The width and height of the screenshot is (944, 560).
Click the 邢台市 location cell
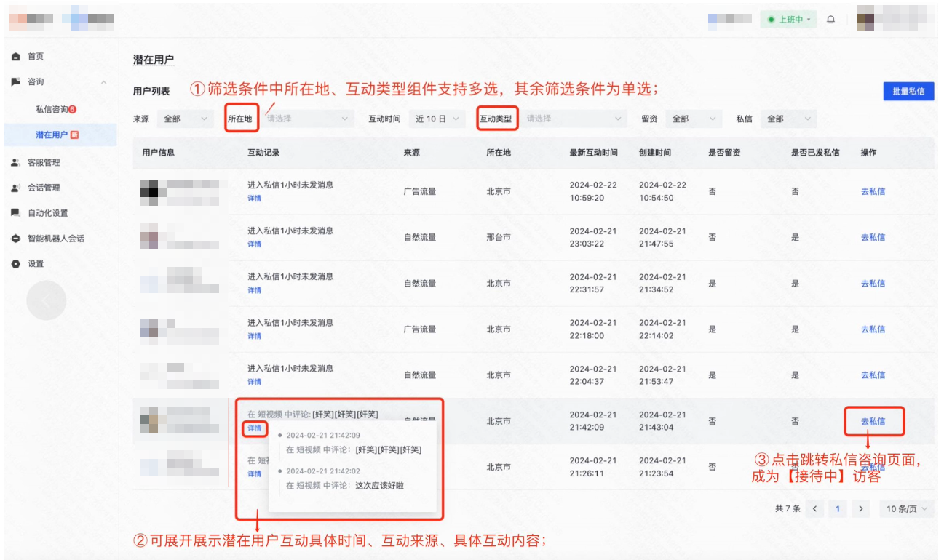point(499,238)
